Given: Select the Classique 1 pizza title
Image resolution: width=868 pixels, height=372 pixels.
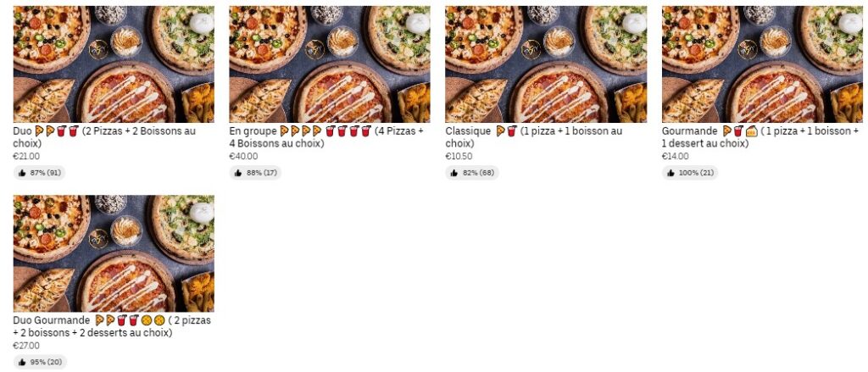Looking at the screenshot, I should click(534, 137).
